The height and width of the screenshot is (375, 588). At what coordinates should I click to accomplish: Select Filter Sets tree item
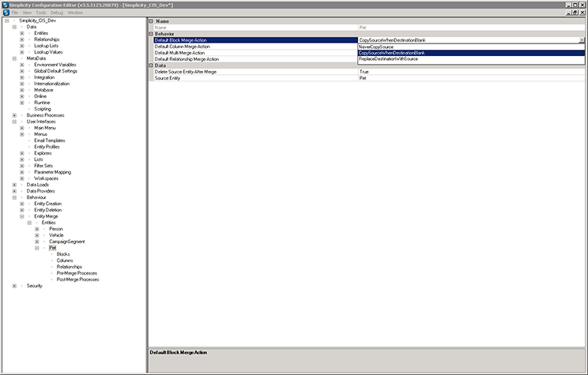pyautogui.click(x=43, y=166)
